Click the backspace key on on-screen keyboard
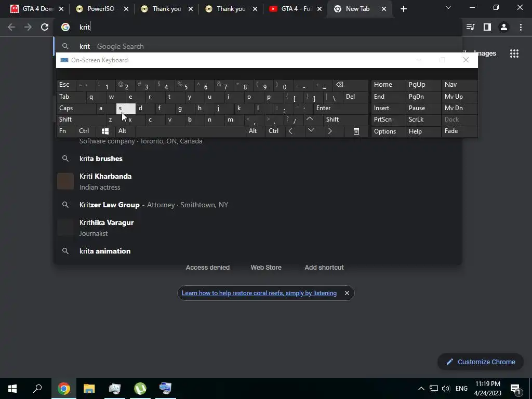This screenshot has height=399, width=532. click(351, 85)
